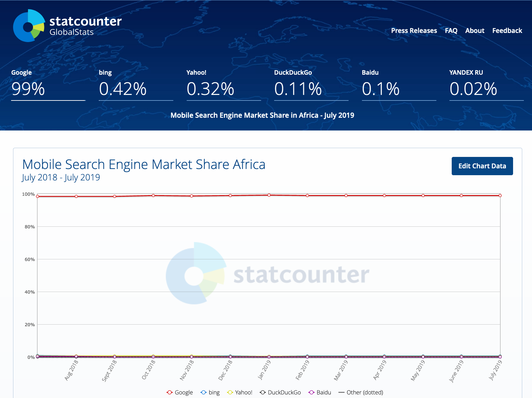
Task: Click Google data point at Nov 2018
Action: [x=192, y=196]
